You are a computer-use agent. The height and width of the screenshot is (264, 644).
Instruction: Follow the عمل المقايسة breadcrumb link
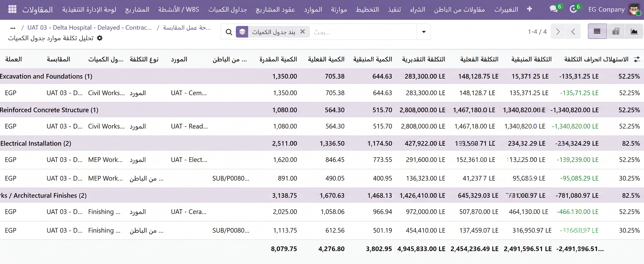click(187, 28)
